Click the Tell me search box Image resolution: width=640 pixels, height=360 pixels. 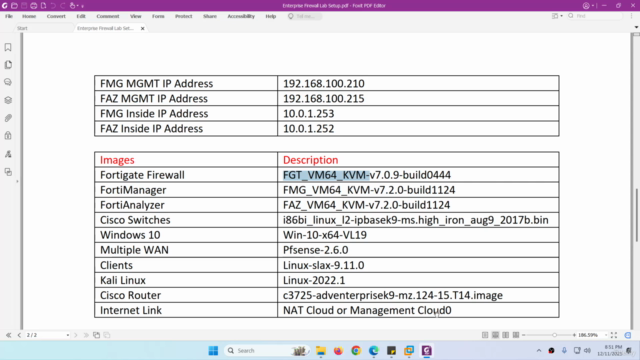click(304, 16)
